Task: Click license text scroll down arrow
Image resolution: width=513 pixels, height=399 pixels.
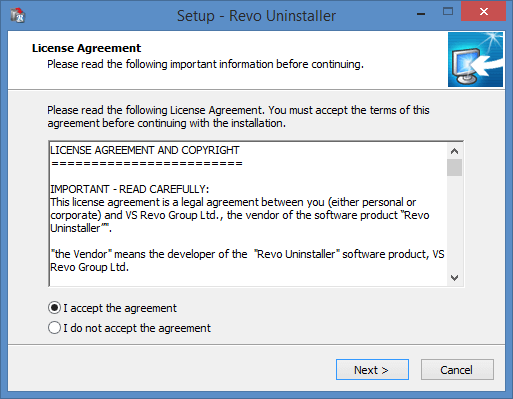Action: (454, 278)
